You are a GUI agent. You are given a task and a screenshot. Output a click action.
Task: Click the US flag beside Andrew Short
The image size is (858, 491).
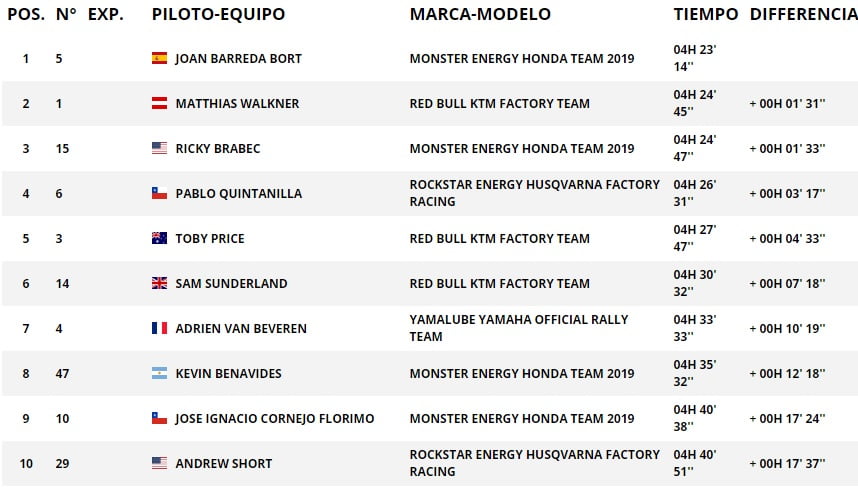(x=159, y=463)
